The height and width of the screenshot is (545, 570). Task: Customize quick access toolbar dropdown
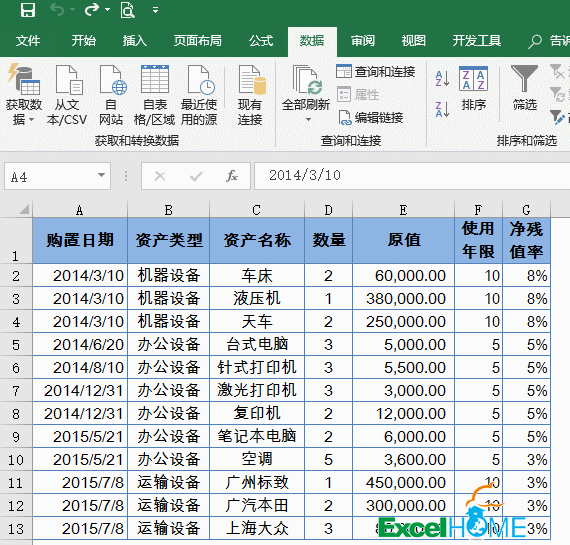155,10
